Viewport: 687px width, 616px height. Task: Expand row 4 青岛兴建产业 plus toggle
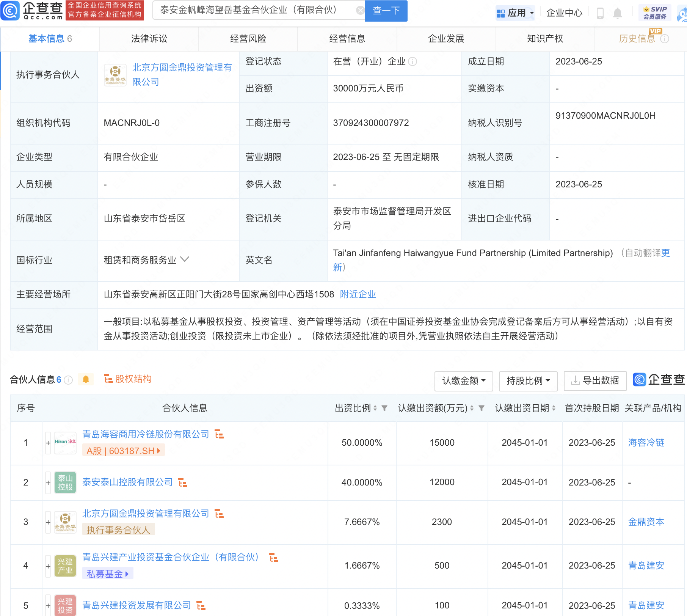pyautogui.click(x=48, y=566)
